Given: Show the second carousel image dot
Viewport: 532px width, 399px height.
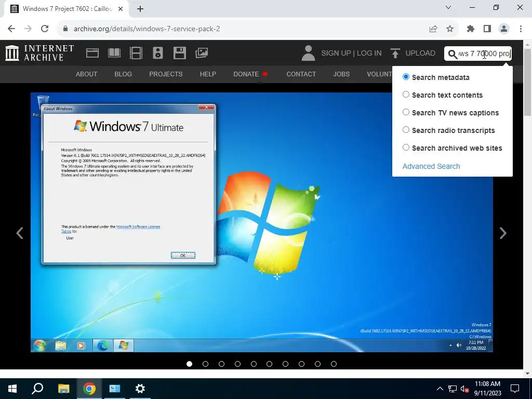Looking at the screenshot, I should pos(205,364).
